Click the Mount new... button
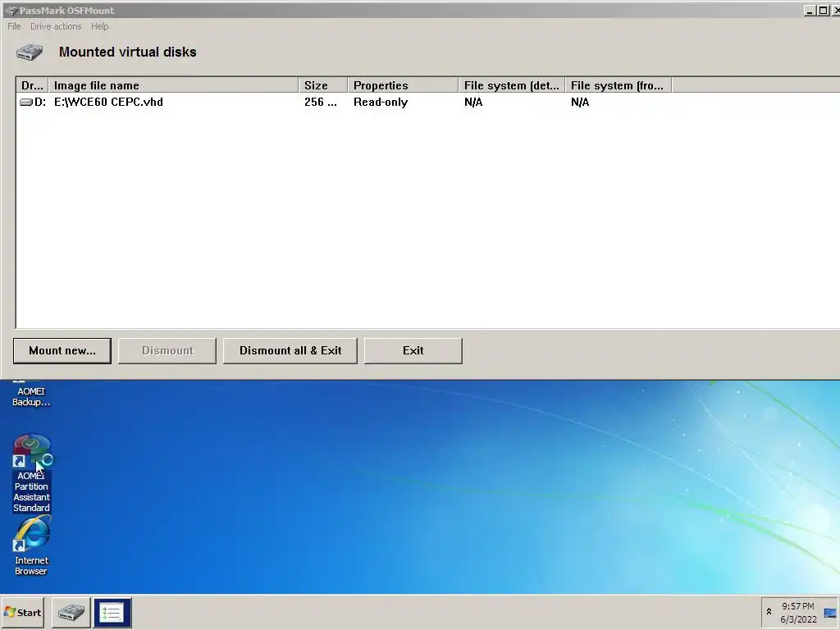Image resolution: width=840 pixels, height=630 pixels. [62, 351]
